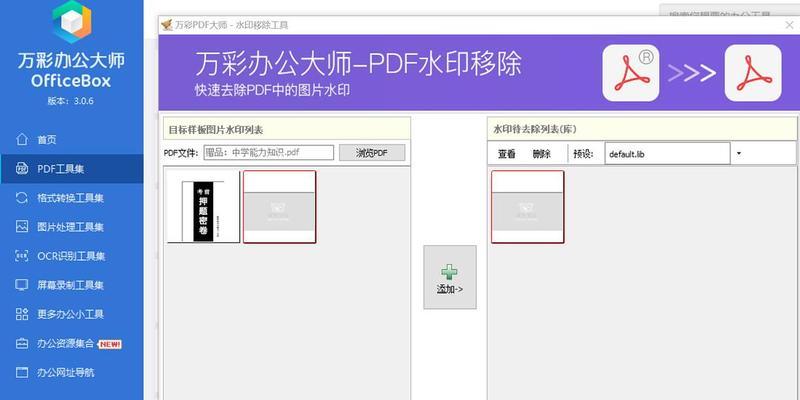Click the clean PDF icon in banner
The width and height of the screenshot is (800, 400).
753,72
